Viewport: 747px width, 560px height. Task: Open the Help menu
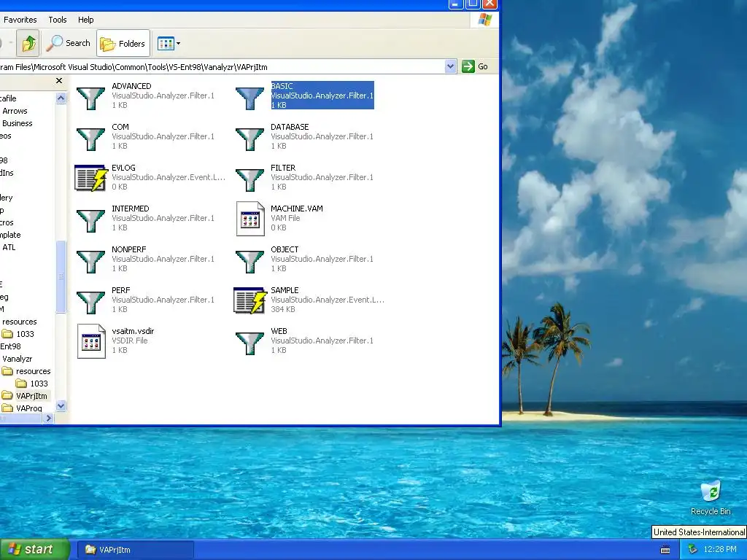pos(86,20)
